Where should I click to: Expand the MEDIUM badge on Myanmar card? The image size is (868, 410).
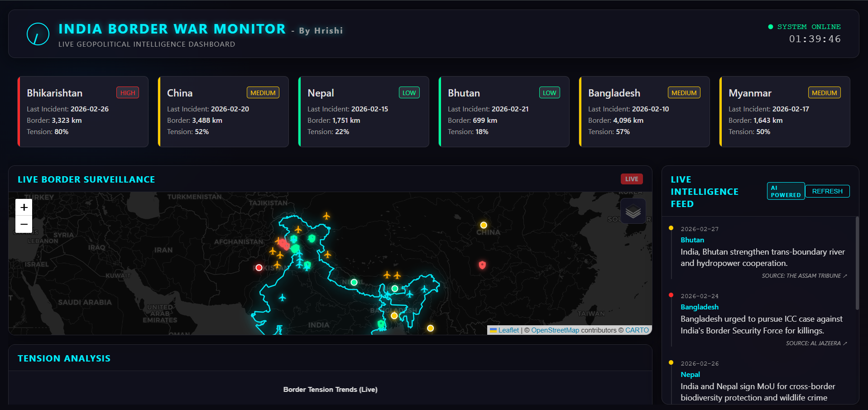click(824, 92)
